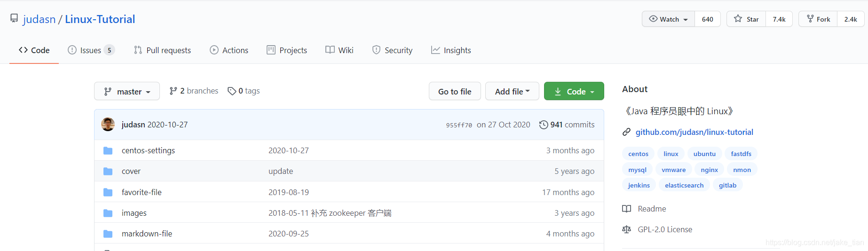Screen dimensions: 868x251
Task: Select the gitlab topic tag
Action: click(x=727, y=185)
